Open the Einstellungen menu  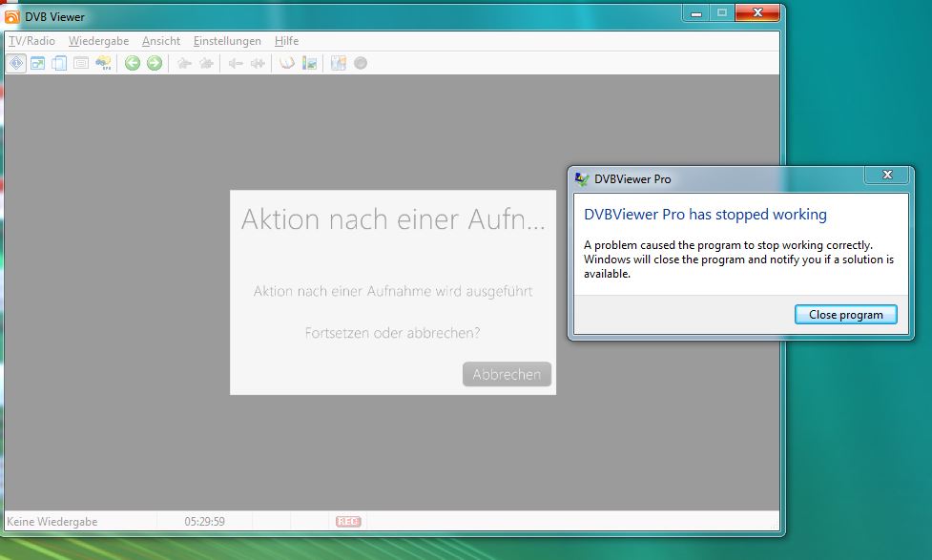(x=227, y=41)
